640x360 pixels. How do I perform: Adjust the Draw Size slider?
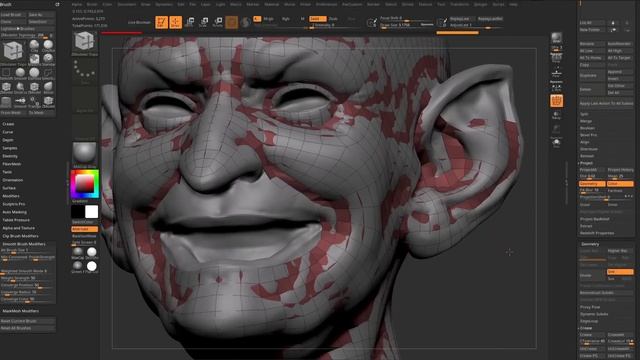point(407,25)
